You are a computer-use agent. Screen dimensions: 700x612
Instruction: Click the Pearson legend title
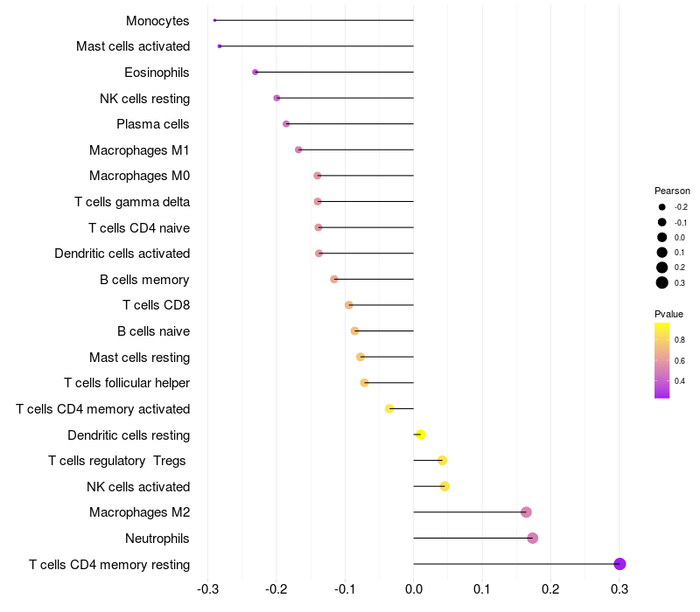pos(672,191)
